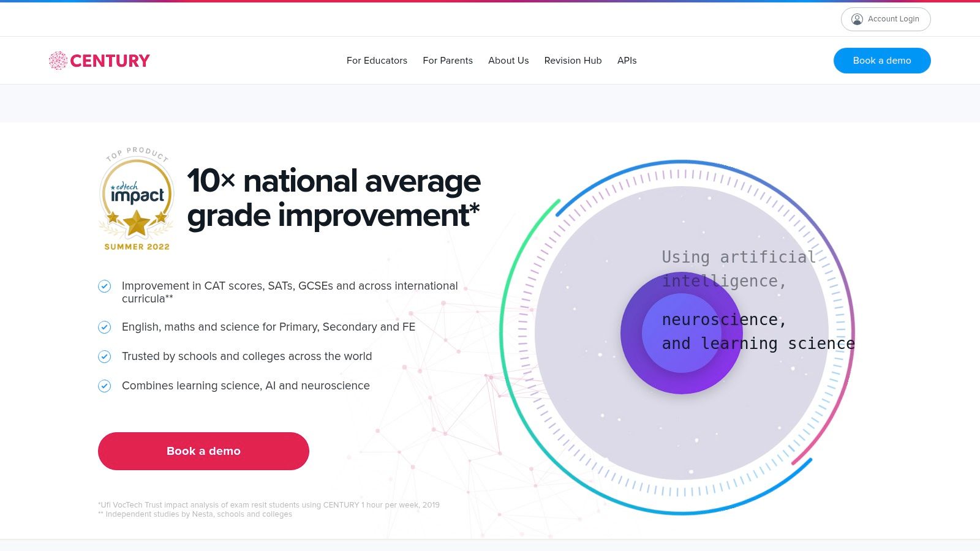Click checkmark icon beside Trusted by schools
This screenshot has width=980, height=551.
click(x=105, y=356)
